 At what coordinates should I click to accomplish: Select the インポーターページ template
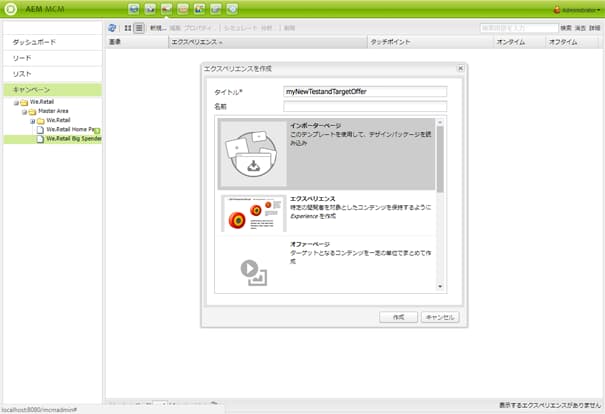coord(326,154)
